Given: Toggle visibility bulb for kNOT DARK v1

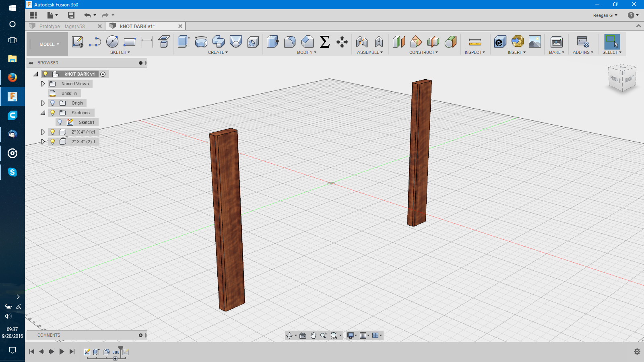Looking at the screenshot, I should tap(45, 74).
